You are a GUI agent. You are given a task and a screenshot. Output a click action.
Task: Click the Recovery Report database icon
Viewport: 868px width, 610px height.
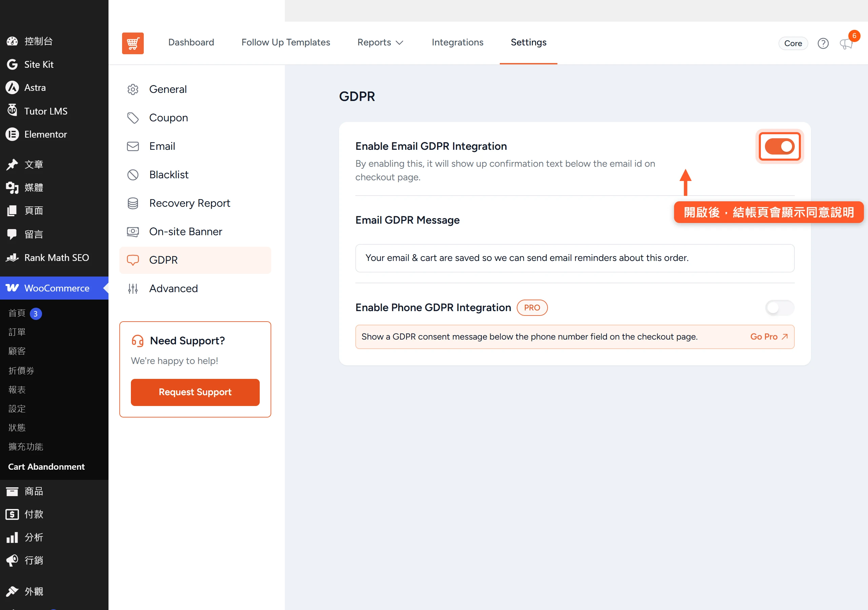133,203
